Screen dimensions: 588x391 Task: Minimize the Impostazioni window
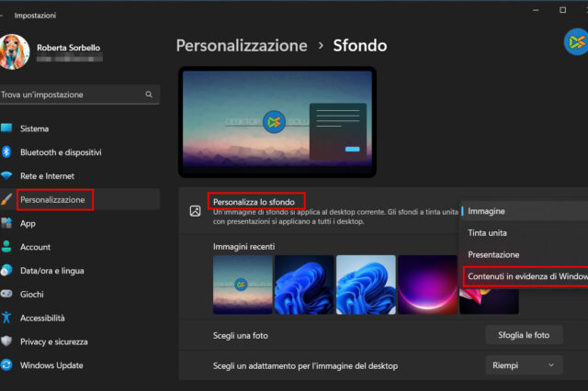[x=536, y=10]
